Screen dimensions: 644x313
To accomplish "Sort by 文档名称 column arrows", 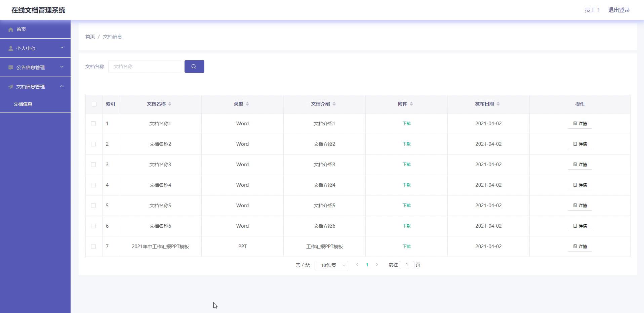I will [170, 104].
